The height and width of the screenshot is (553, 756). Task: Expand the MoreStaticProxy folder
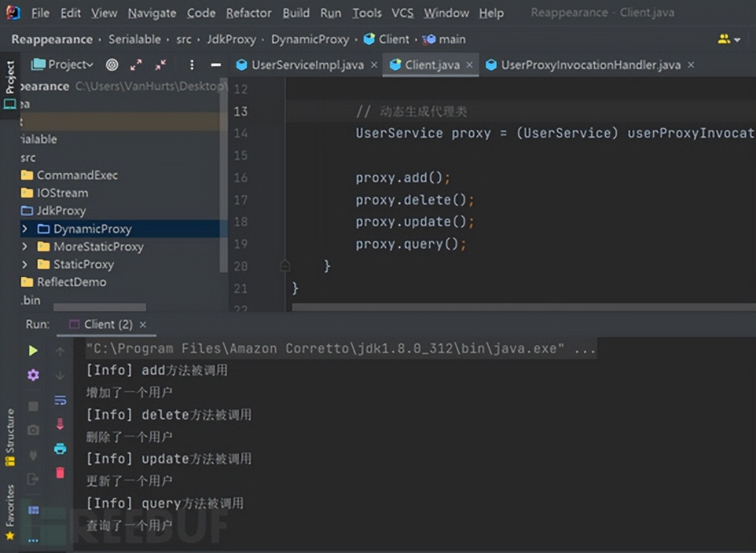click(x=24, y=246)
